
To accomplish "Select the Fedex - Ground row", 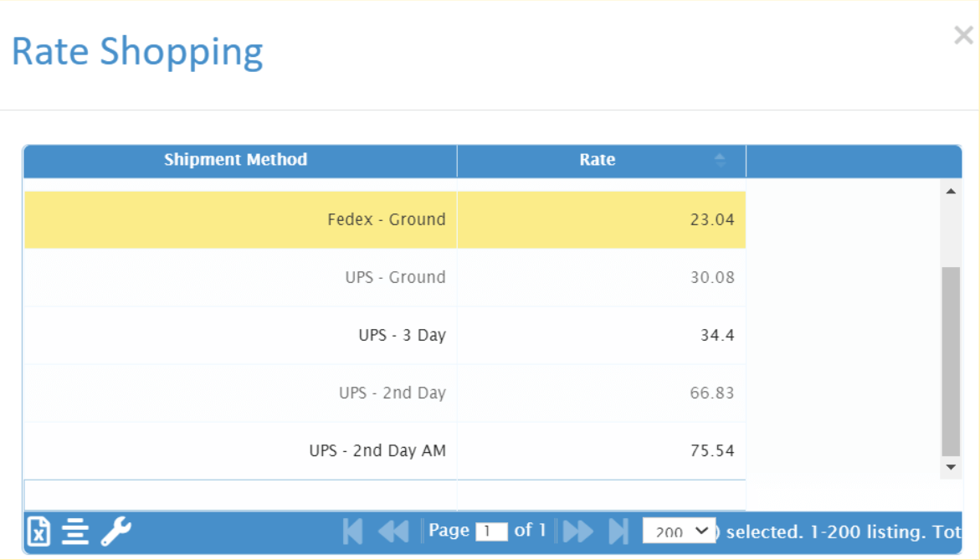I will [x=385, y=220].
